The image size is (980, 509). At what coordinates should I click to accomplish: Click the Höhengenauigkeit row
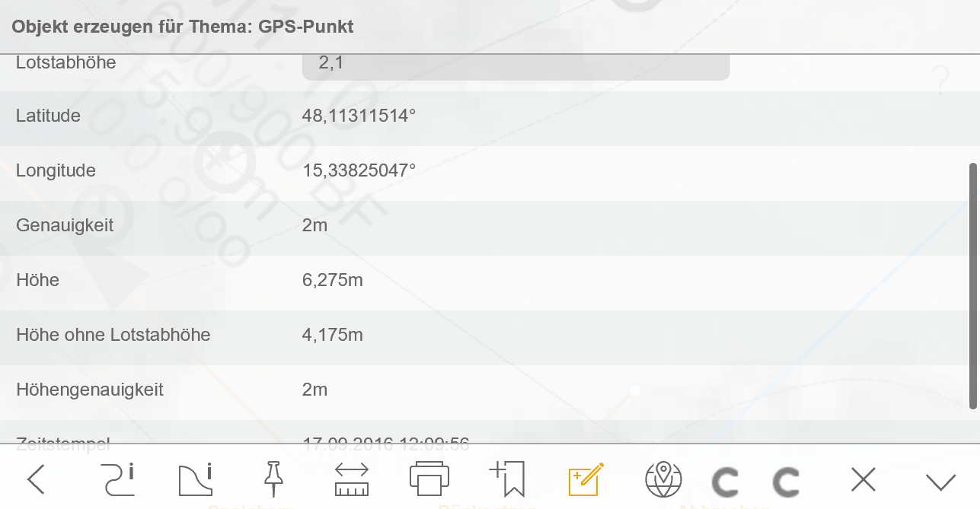pos(487,390)
